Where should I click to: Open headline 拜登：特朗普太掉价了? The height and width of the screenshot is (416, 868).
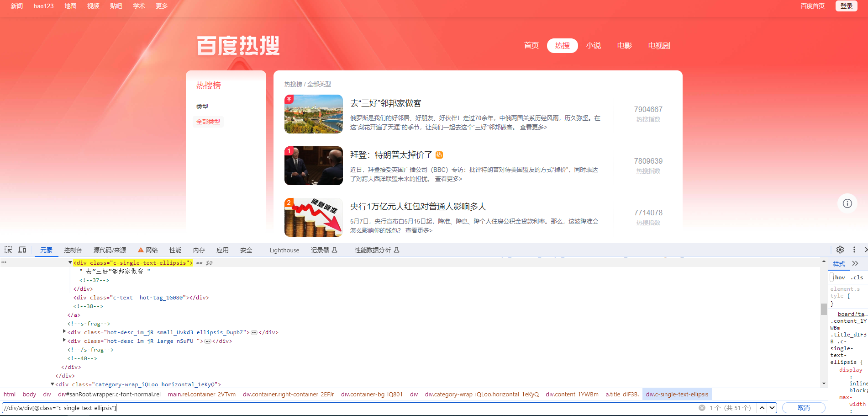click(x=391, y=155)
